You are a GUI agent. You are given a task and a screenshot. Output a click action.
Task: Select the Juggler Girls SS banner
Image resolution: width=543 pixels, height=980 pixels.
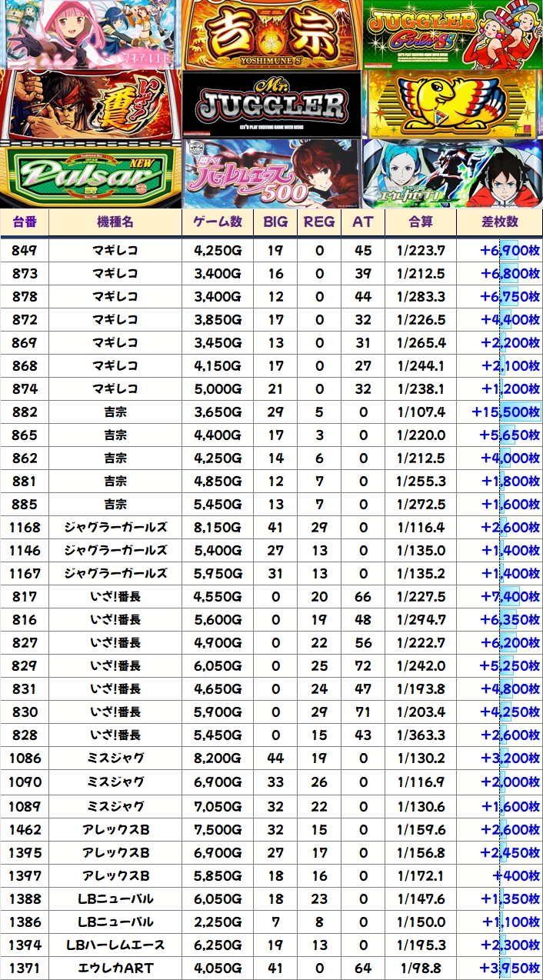[452, 34]
